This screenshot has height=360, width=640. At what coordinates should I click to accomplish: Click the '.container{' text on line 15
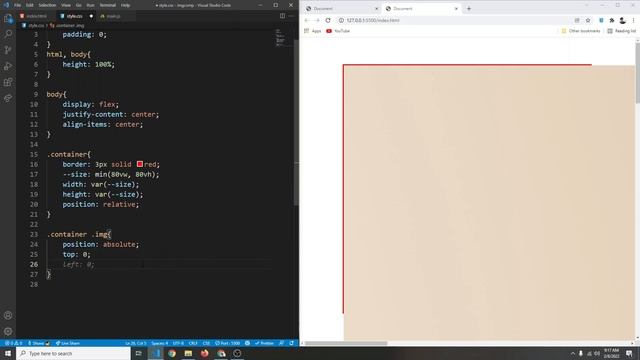(x=69, y=154)
